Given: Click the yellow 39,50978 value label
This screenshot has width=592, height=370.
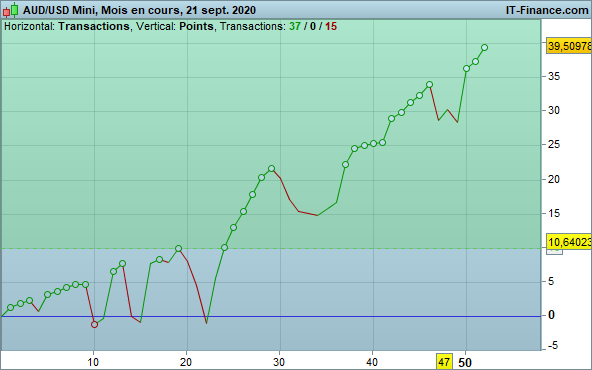Looking at the screenshot, I should [569, 46].
